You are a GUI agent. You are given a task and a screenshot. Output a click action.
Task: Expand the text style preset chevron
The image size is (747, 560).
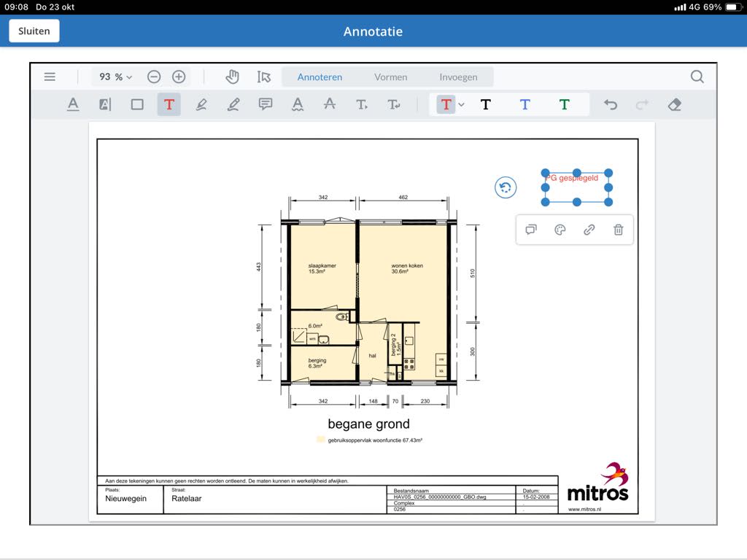461,105
